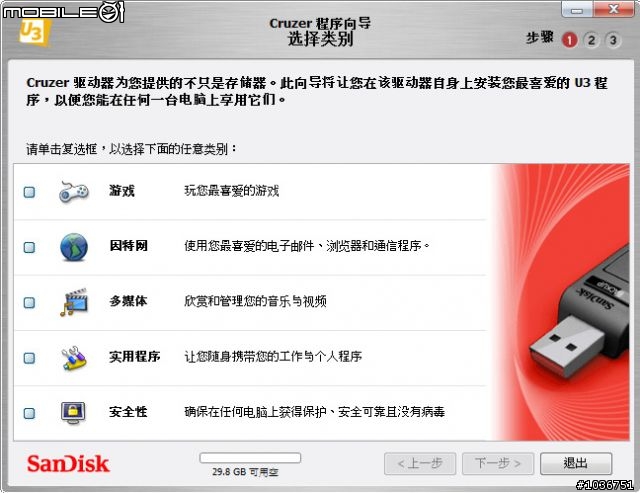Click the game controller icon
The image size is (640, 493).
[x=74, y=191]
